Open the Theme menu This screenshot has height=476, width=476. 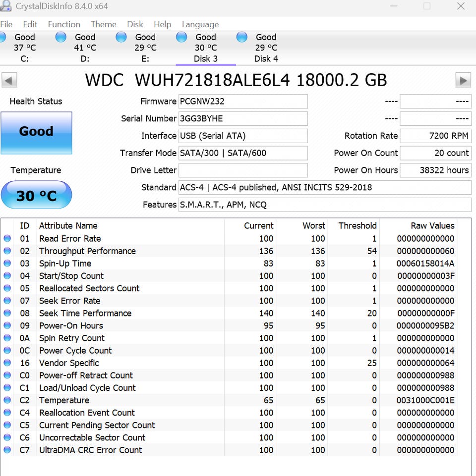coord(104,24)
